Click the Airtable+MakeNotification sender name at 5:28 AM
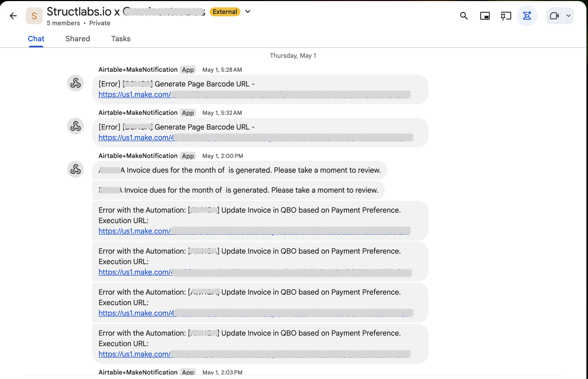588x379 pixels. pos(138,70)
